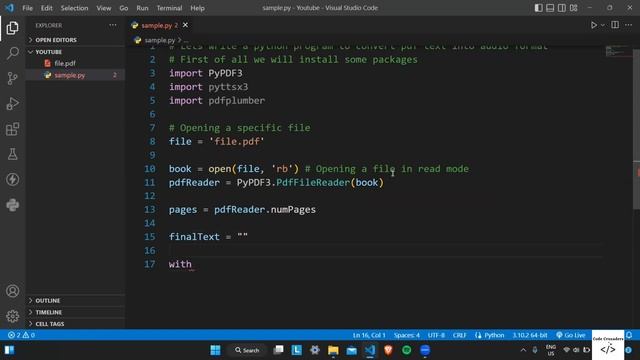The height and width of the screenshot is (360, 640).
Task: Open Brave browser from the taskbar
Action: coord(388,350)
